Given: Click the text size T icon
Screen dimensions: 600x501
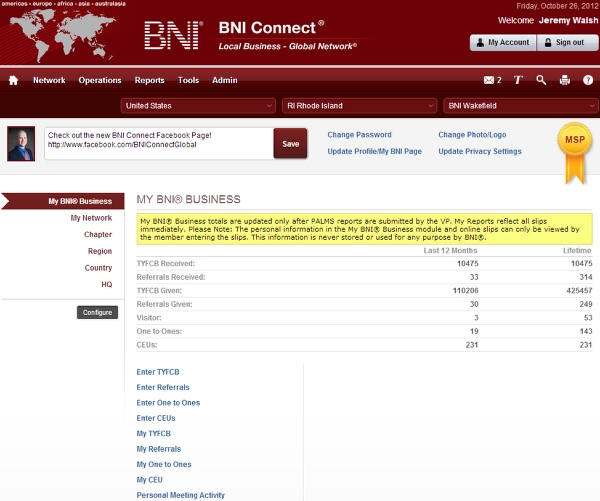Looking at the screenshot, I should pyautogui.click(x=518, y=80).
